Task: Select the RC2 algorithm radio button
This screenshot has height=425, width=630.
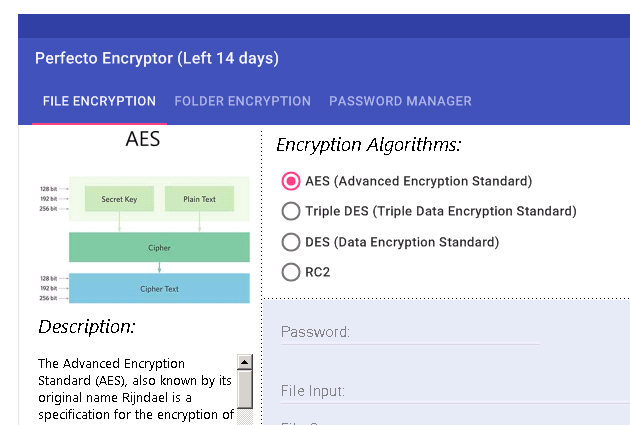Action: 291,272
